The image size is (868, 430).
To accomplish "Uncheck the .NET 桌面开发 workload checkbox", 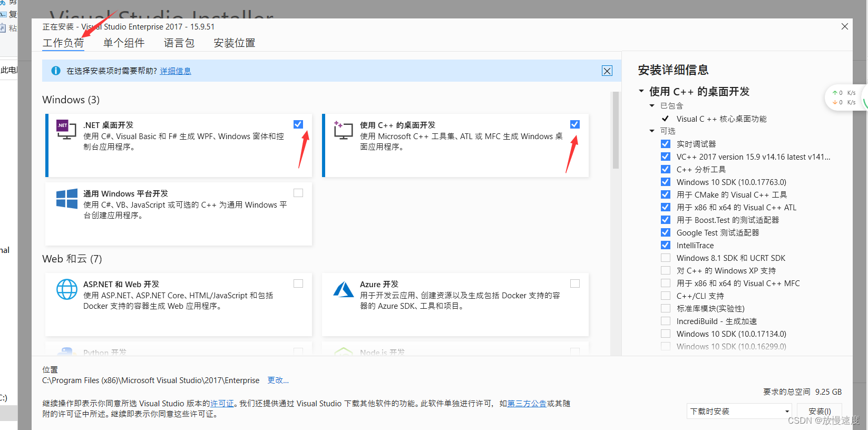I will point(298,124).
